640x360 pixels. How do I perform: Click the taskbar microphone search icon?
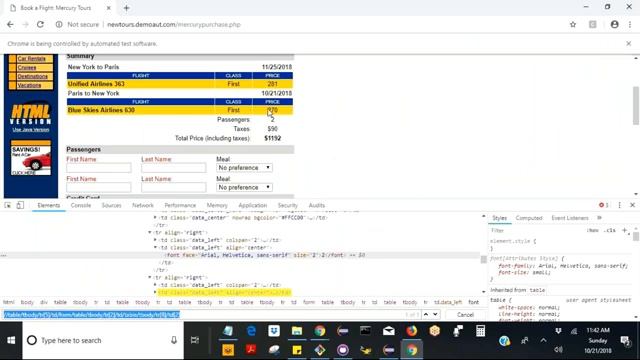[x=174, y=340]
